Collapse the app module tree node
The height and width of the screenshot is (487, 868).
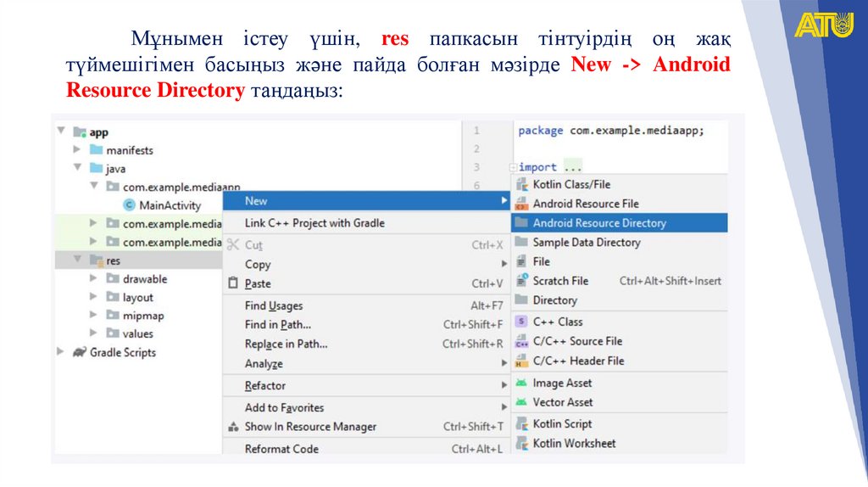click(61, 132)
